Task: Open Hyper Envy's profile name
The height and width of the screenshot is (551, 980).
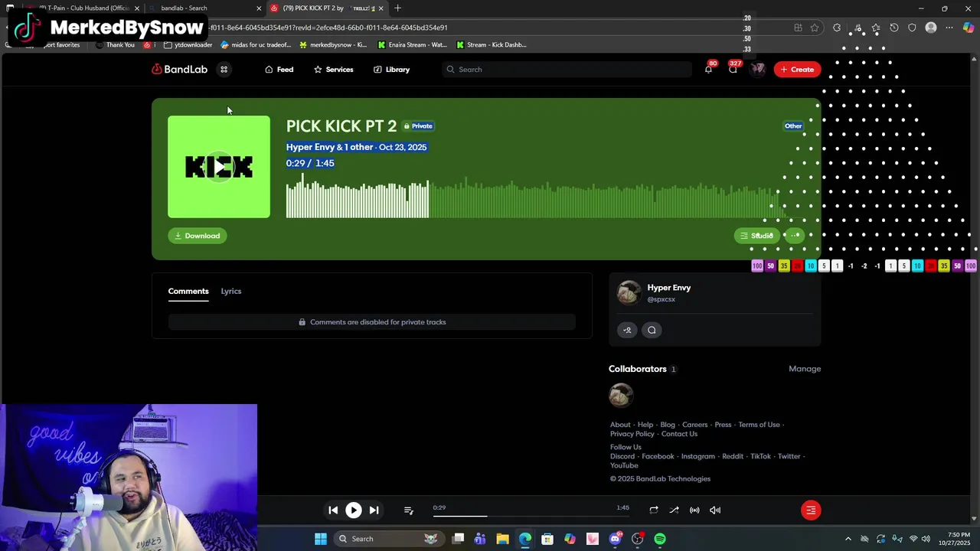Action: [669, 288]
